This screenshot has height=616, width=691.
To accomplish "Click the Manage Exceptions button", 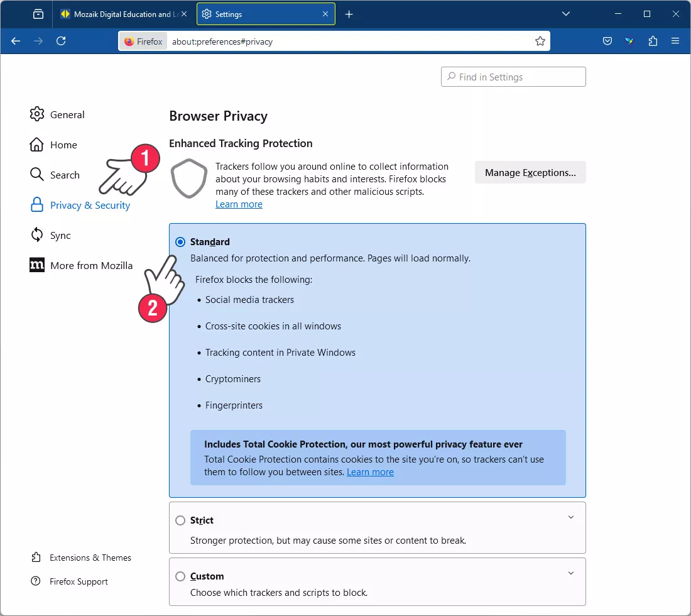I will click(530, 173).
